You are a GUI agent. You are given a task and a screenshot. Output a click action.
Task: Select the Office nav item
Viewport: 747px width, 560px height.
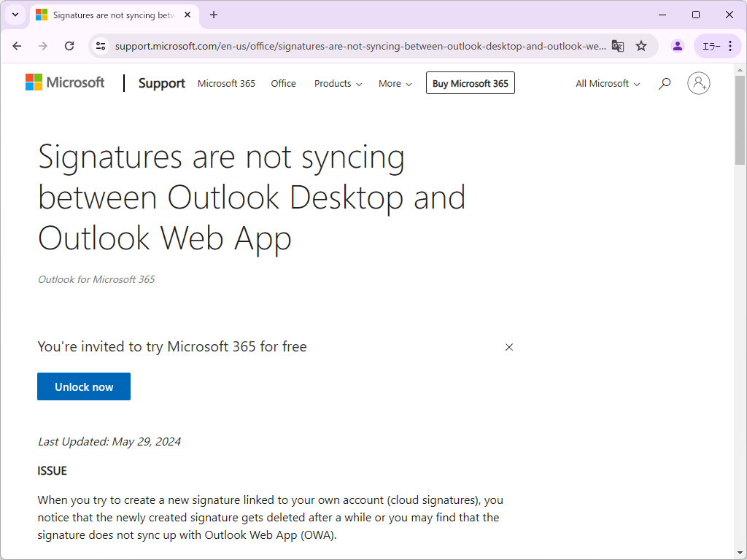283,84
